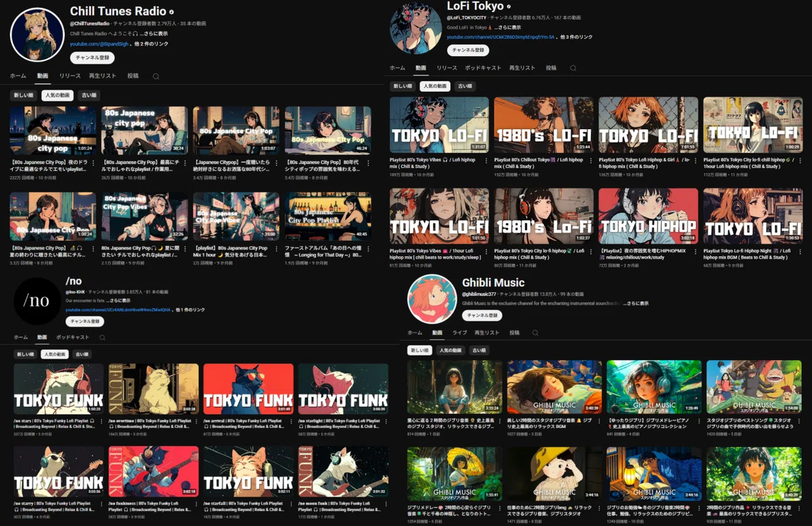Open ポッドキャスト tab on /no channel
This screenshot has width=812, height=526.
point(72,337)
